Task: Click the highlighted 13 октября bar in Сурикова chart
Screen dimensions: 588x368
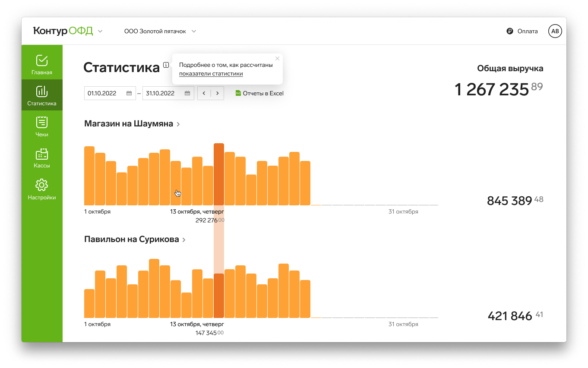Action: 219,296
